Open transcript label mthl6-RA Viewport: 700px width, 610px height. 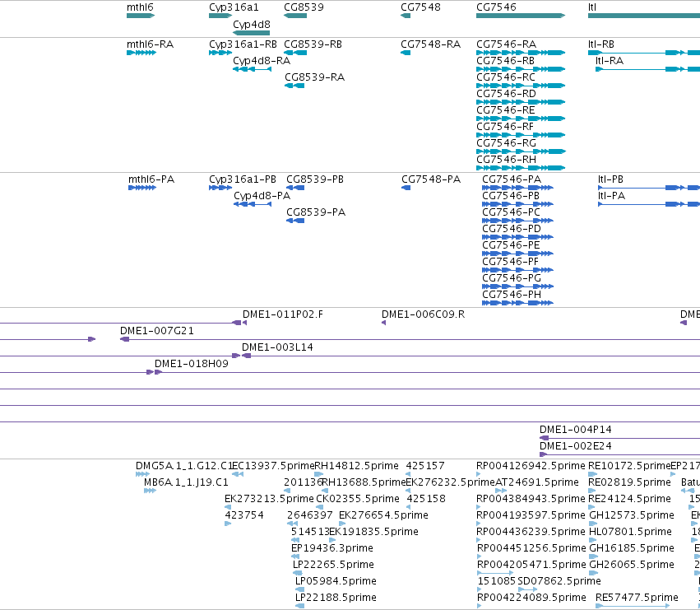click(150, 44)
